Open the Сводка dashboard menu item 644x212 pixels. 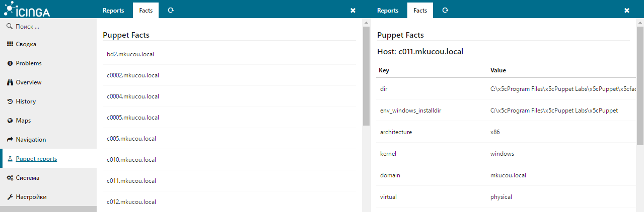point(26,44)
